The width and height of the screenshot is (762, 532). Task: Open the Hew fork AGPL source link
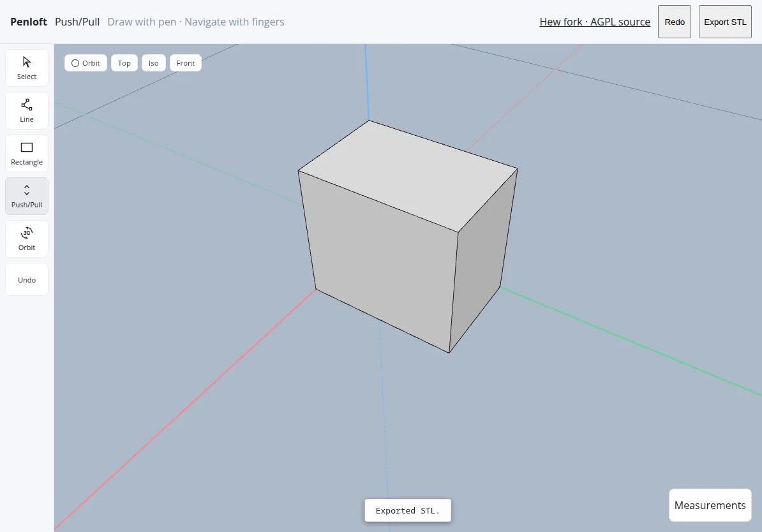(x=595, y=22)
